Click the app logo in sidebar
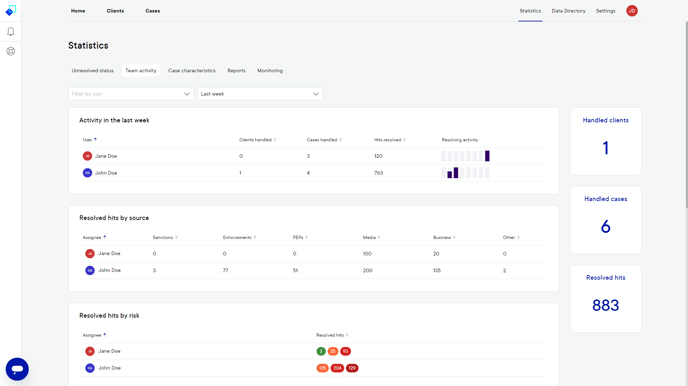688x386 pixels. coord(11,11)
